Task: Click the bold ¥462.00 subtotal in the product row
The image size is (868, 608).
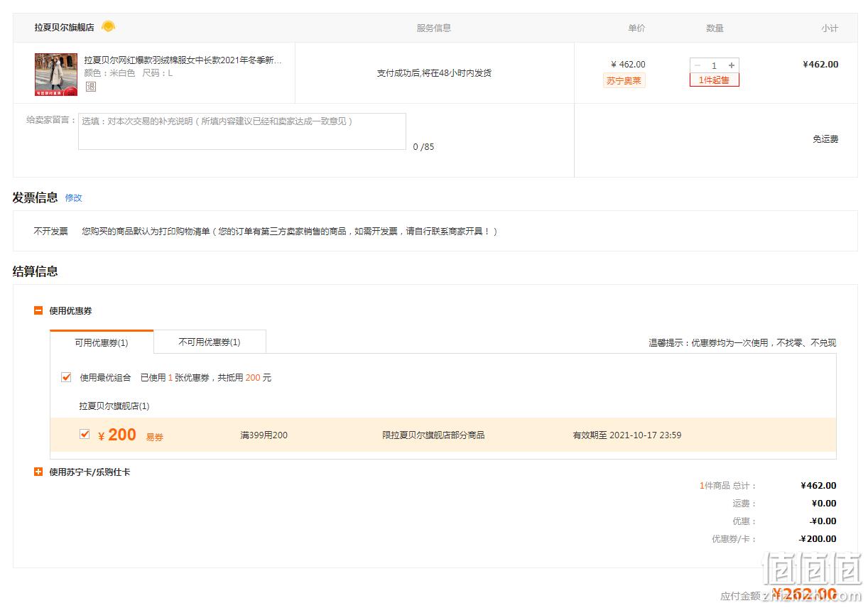Action: [x=820, y=65]
